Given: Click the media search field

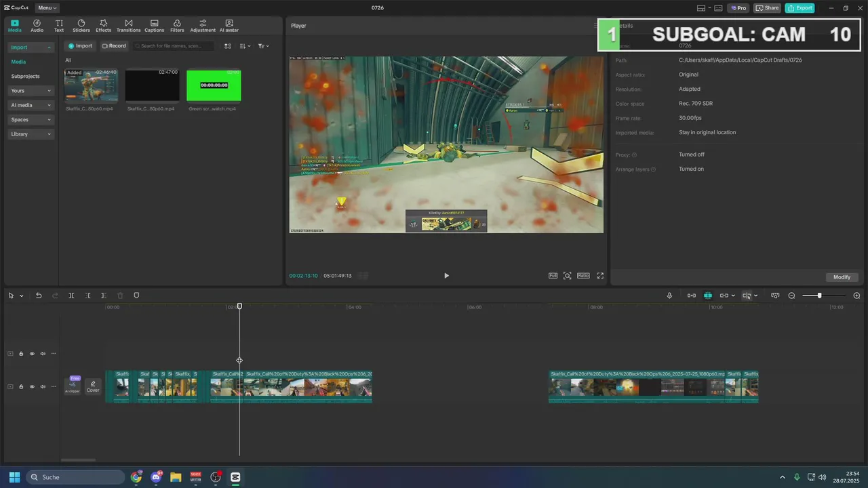Looking at the screenshot, I should coord(173,46).
